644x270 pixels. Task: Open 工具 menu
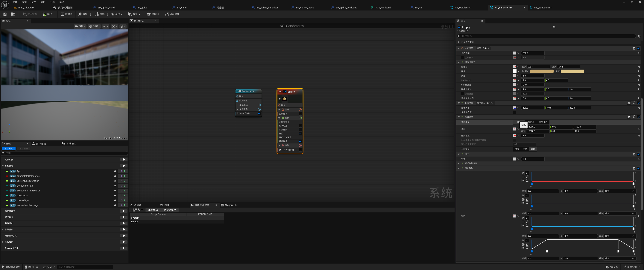[x=52, y=2]
